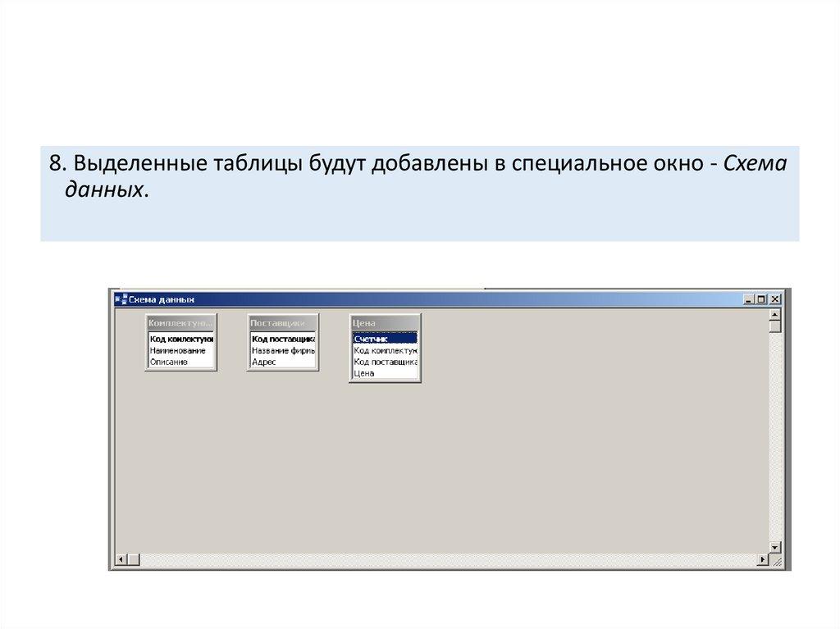840x629 pixels.
Task: Click the window resize grip corner
Action: pos(776,561)
